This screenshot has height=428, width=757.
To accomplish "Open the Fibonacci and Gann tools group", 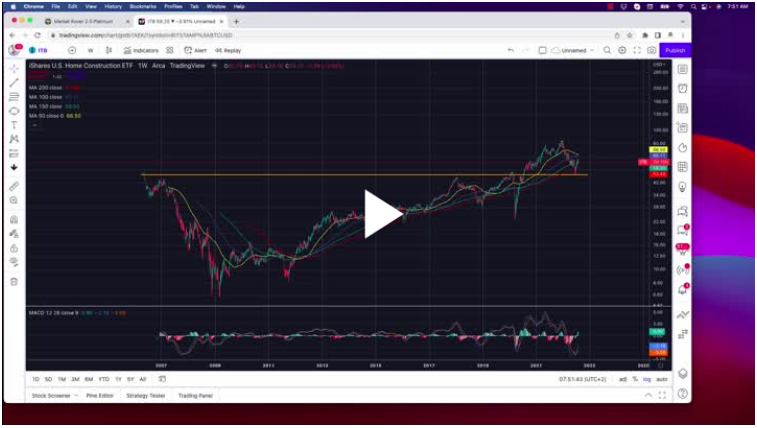I will coord(14,97).
